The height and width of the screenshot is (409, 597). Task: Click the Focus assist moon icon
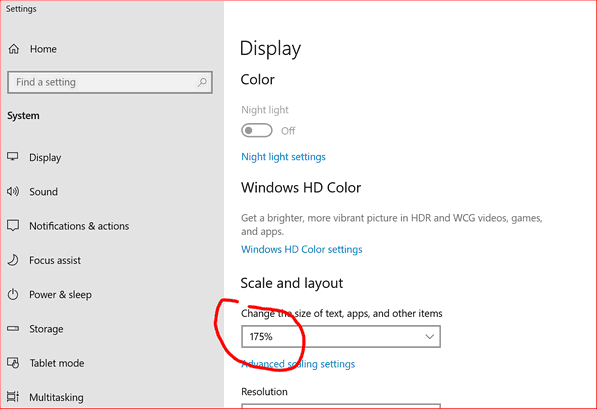(13, 260)
